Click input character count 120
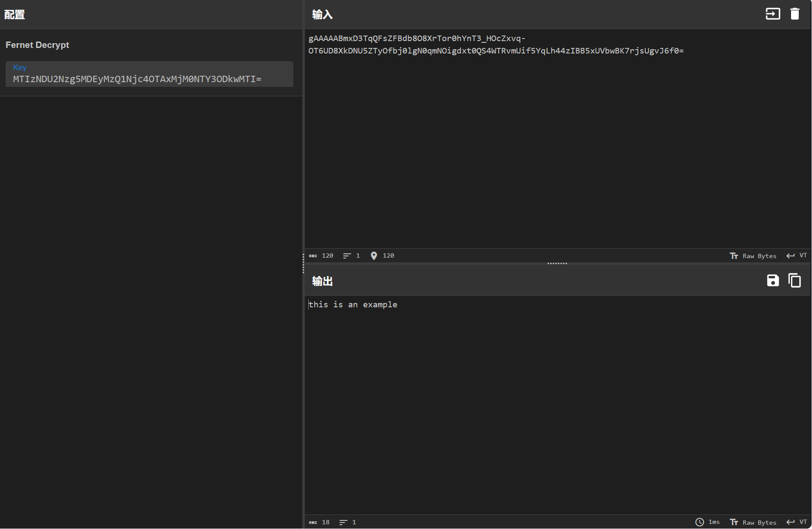The width and height of the screenshot is (812, 529). click(x=321, y=256)
